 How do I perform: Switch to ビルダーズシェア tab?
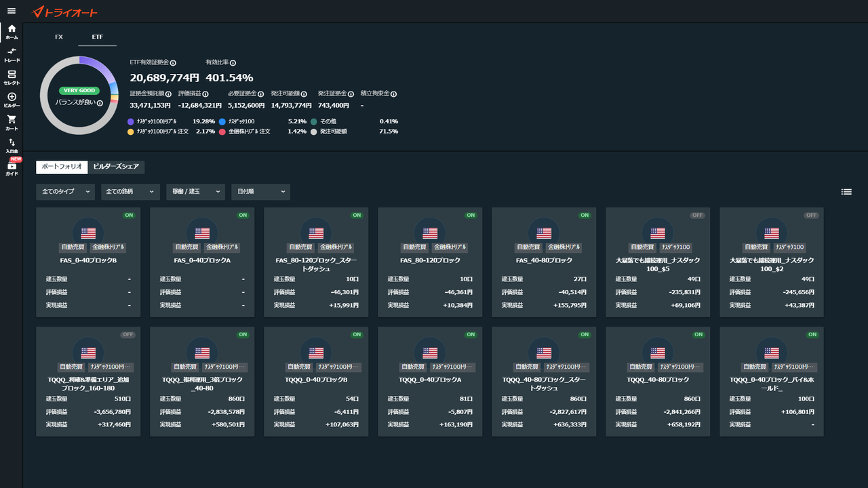(x=116, y=167)
